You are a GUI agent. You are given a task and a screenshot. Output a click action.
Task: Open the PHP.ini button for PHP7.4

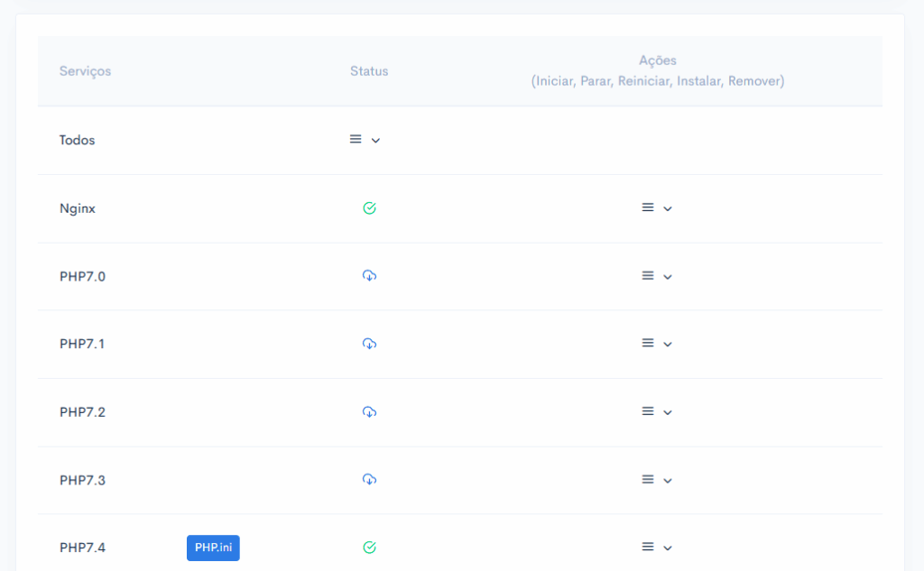pyautogui.click(x=213, y=548)
